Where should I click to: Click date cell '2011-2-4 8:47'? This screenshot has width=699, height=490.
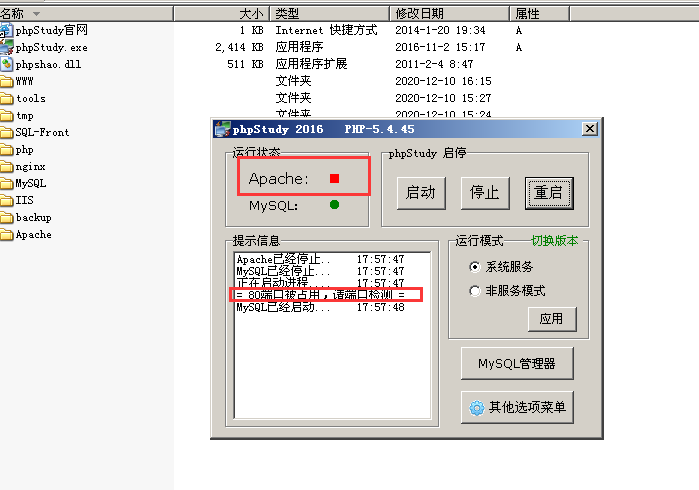tap(434, 64)
